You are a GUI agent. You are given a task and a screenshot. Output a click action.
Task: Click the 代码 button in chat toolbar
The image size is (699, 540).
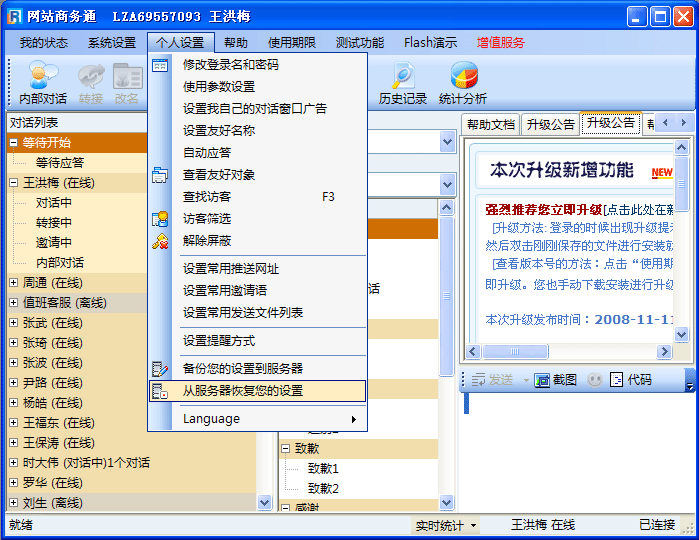coord(629,380)
